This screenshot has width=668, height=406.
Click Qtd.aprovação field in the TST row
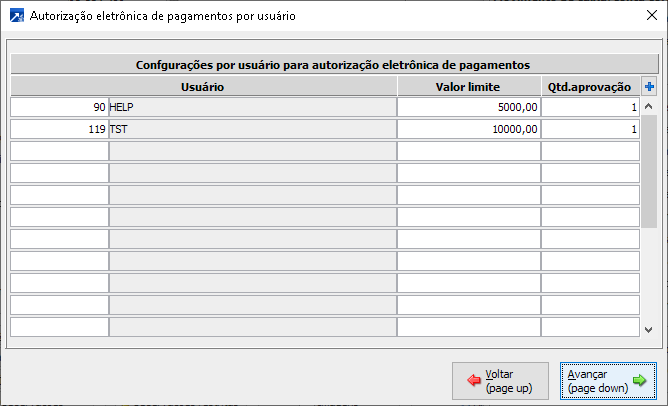(x=591, y=129)
